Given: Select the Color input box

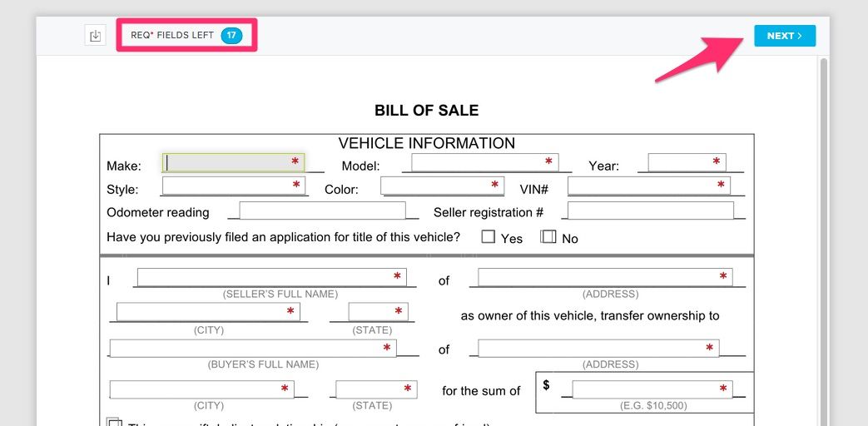Looking at the screenshot, I should point(442,186).
